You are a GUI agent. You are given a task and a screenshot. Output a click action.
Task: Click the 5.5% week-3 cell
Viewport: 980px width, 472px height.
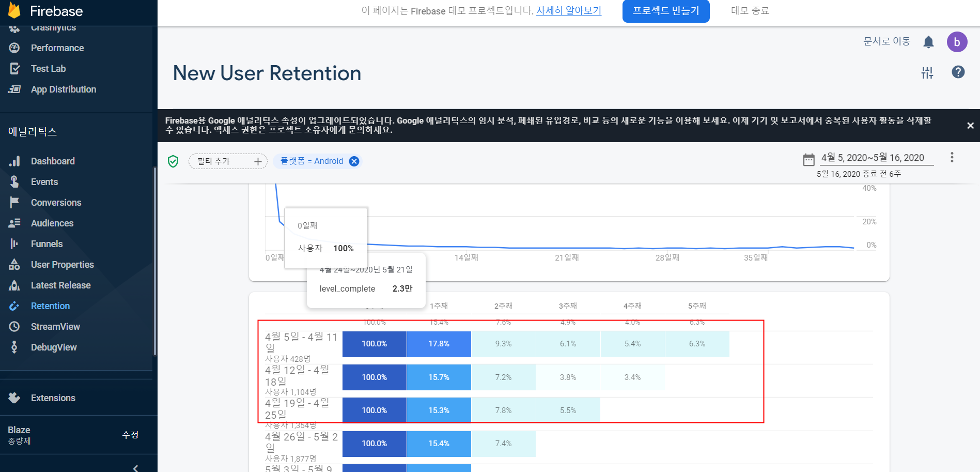tap(568, 410)
